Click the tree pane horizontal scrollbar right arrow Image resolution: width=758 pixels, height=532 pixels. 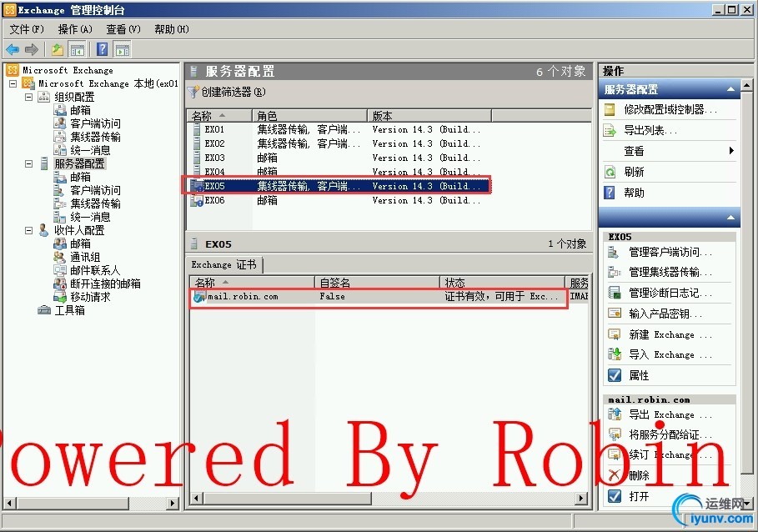pyautogui.click(x=172, y=503)
